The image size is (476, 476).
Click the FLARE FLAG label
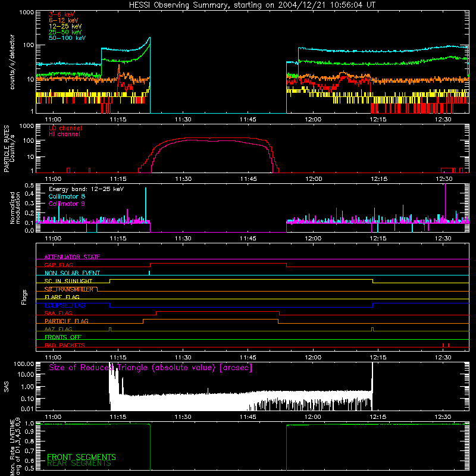62,297
